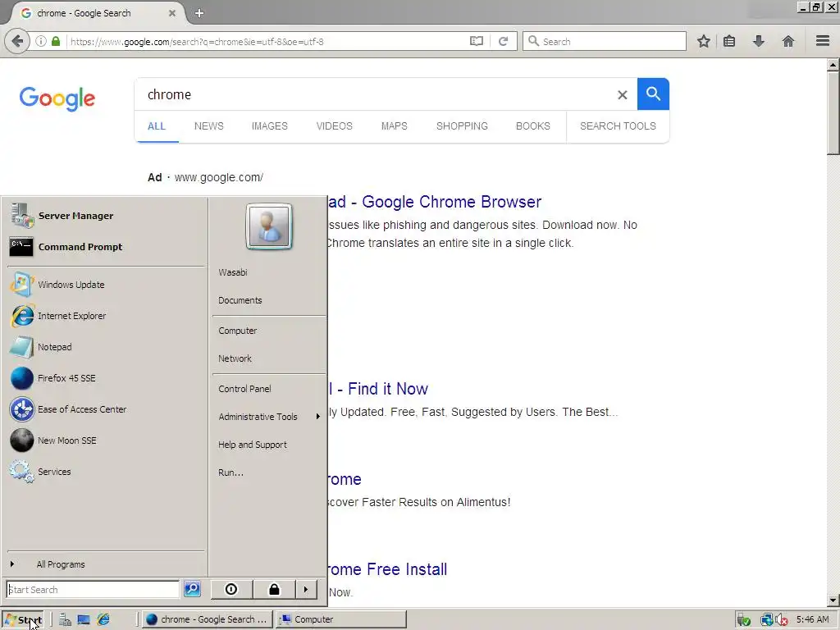Bookmark this page with the star icon

[703, 41]
